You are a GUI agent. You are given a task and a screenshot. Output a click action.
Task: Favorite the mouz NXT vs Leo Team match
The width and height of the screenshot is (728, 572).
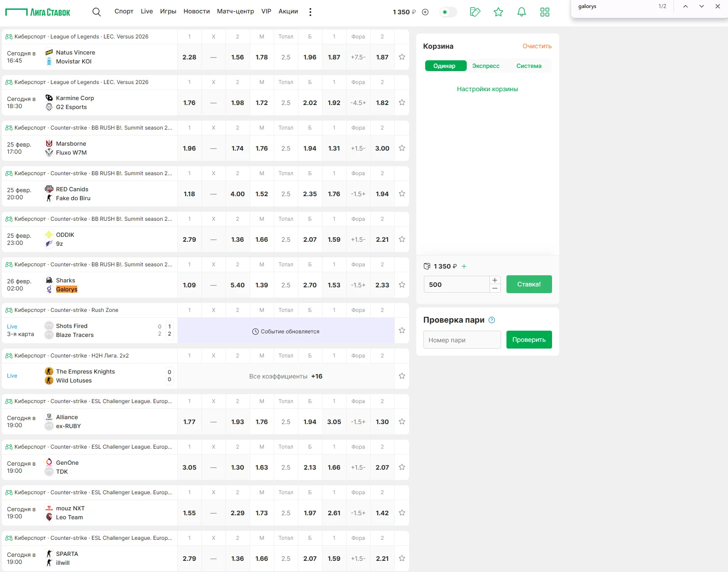point(402,513)
